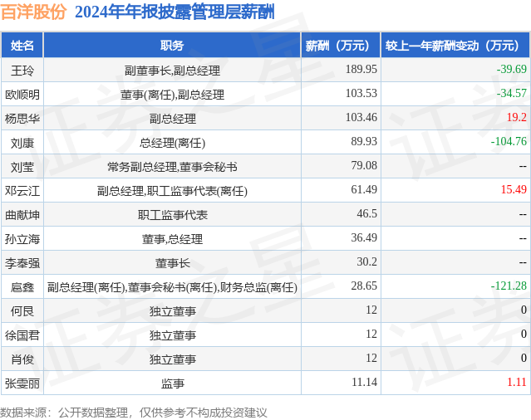Click salary value 79.08

(x=364, y=165)
